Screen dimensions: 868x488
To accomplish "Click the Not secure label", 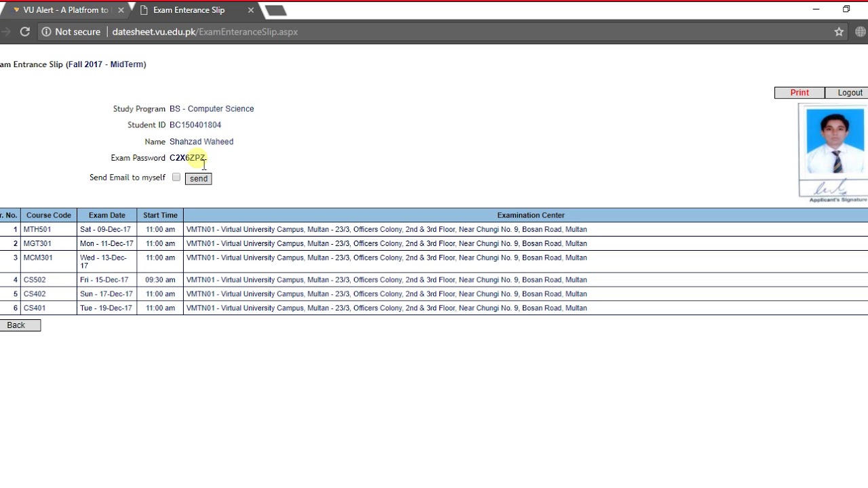I will click(77, 32).
